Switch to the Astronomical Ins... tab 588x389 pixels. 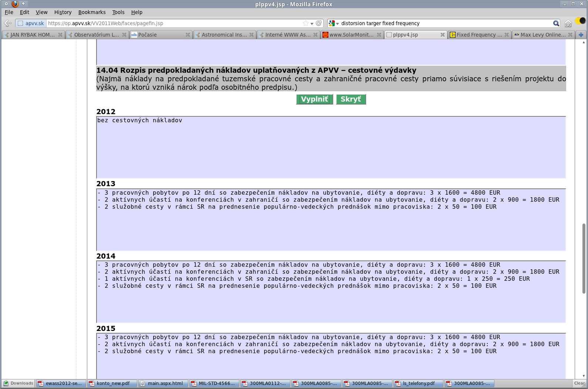coord(224,35)
